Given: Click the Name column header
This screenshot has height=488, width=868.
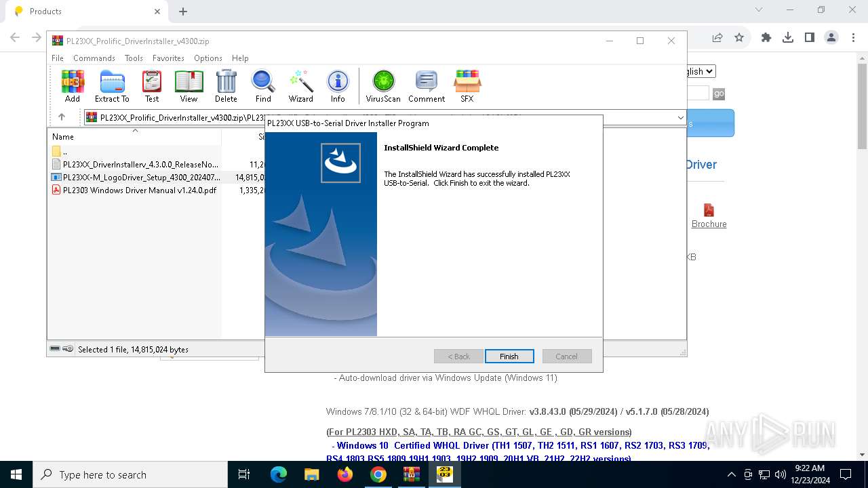Looking at the screenshot, I should pos(134,137).
